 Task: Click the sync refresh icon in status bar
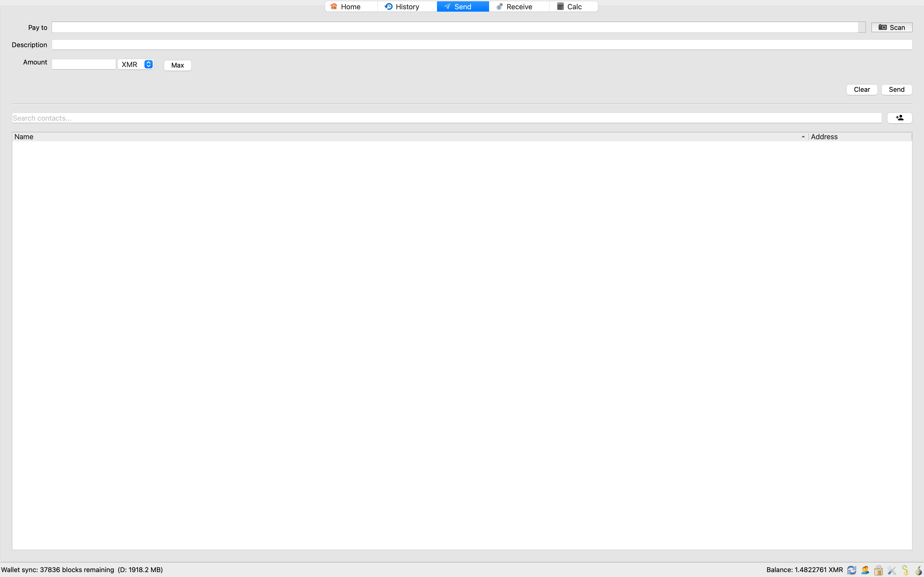pos(852,570)
